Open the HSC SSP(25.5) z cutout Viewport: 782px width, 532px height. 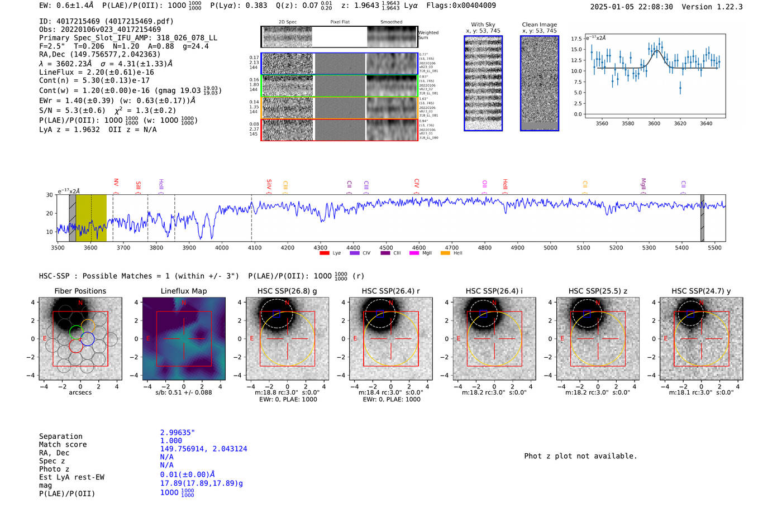pyautogui.click(x=598, y=339)
